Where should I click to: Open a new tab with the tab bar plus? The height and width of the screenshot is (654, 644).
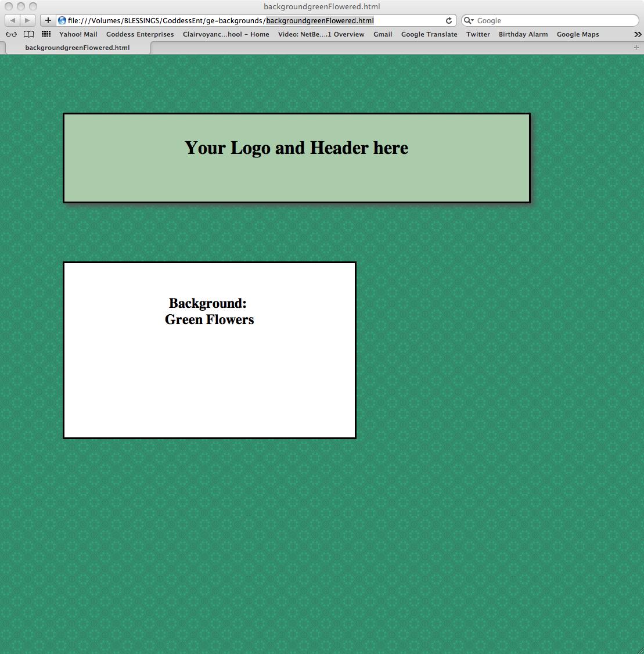[636, 48]
